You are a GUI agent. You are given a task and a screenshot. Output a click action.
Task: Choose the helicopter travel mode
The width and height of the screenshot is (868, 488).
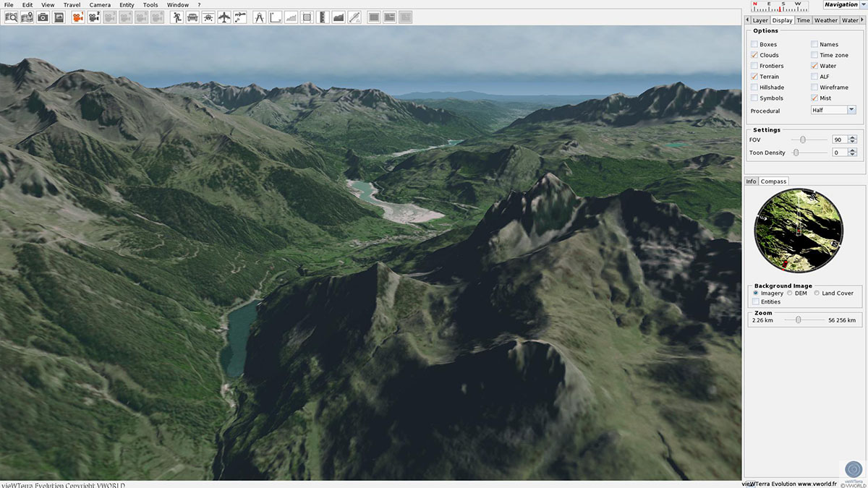pos(208,17)
